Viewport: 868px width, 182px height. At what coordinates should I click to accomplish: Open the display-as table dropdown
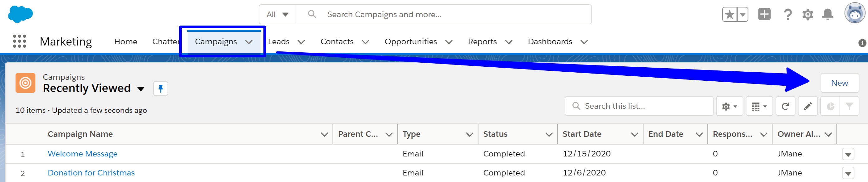coord(759,106)
